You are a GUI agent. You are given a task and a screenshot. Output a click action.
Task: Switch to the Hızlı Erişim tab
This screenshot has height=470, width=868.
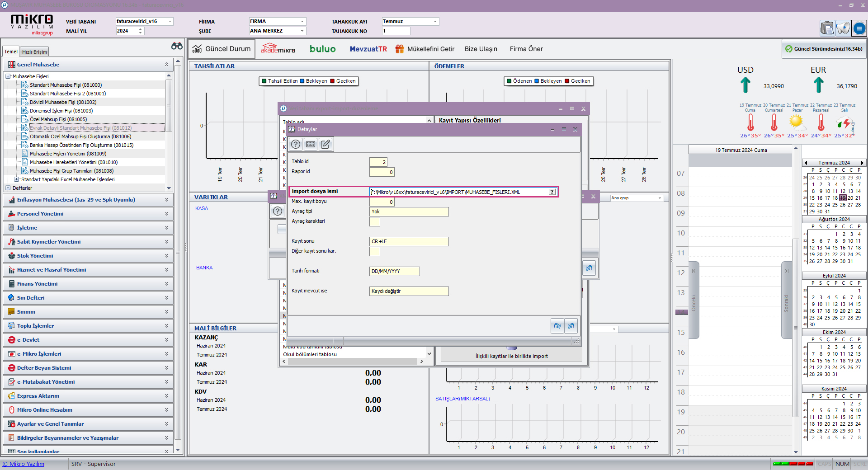click(x=34, y=52)
